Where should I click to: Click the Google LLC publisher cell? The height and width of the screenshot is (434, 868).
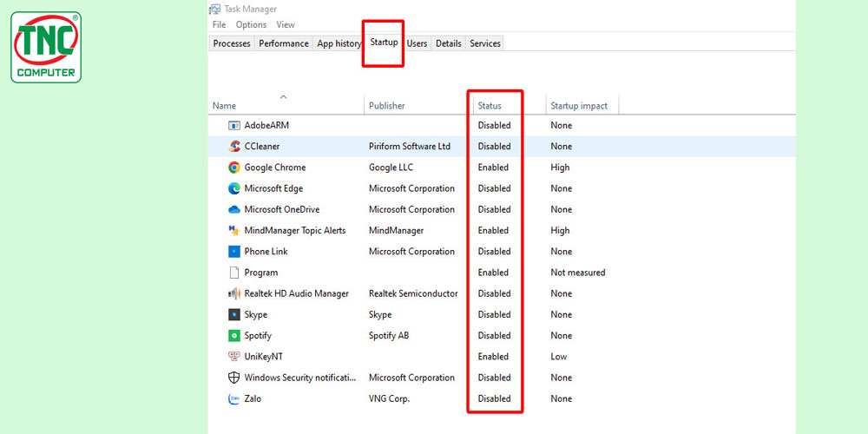[x=391, y=168]
